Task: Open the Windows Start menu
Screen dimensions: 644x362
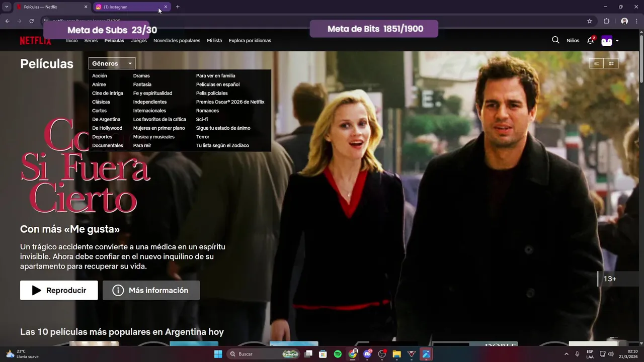Action: 218,354
